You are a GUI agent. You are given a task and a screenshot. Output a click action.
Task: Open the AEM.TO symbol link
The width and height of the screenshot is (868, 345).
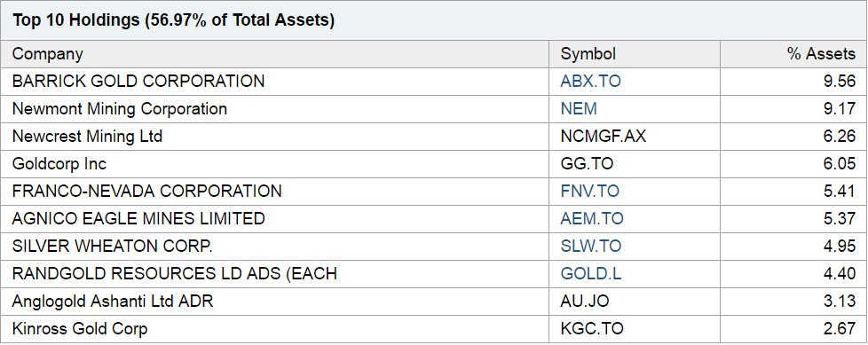(x=592, y=219)
